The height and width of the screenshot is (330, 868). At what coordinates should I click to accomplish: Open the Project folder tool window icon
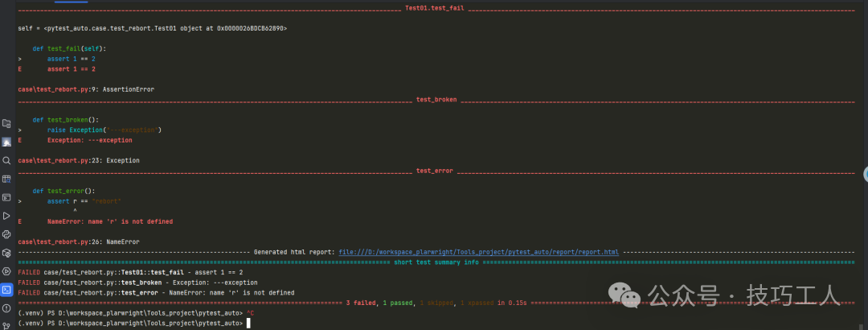[6, 123]
